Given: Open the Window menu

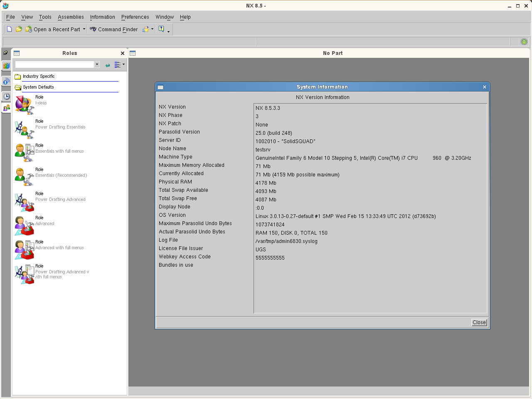Looking at the screenshot, I should point(165,17).
